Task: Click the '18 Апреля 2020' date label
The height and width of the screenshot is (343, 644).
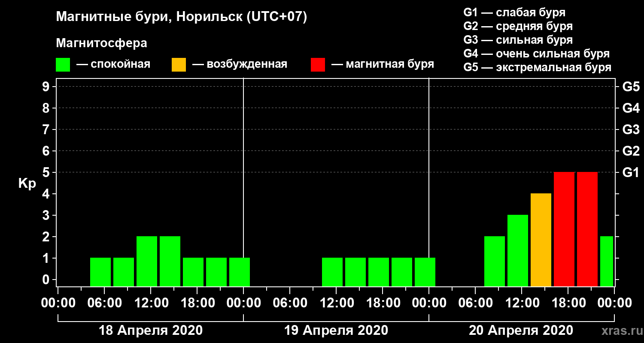Action: 151,331
